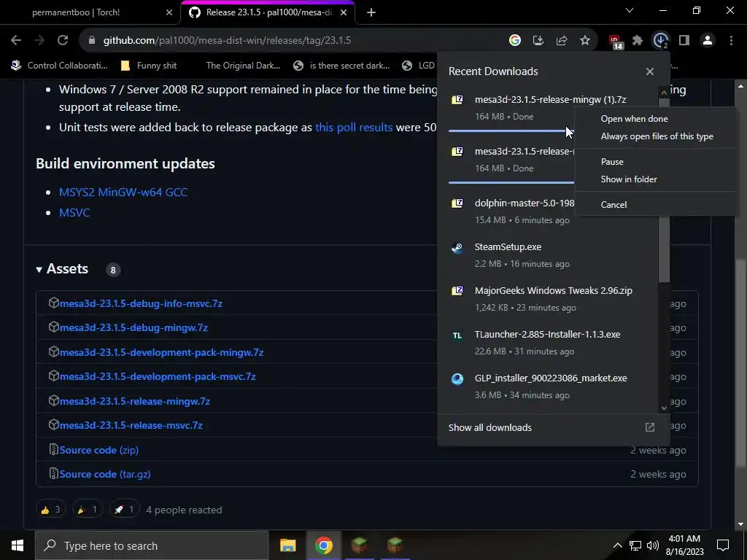Add a party popper reaction
This screenshot has width=747, height=560.
(x=88, y=510)
